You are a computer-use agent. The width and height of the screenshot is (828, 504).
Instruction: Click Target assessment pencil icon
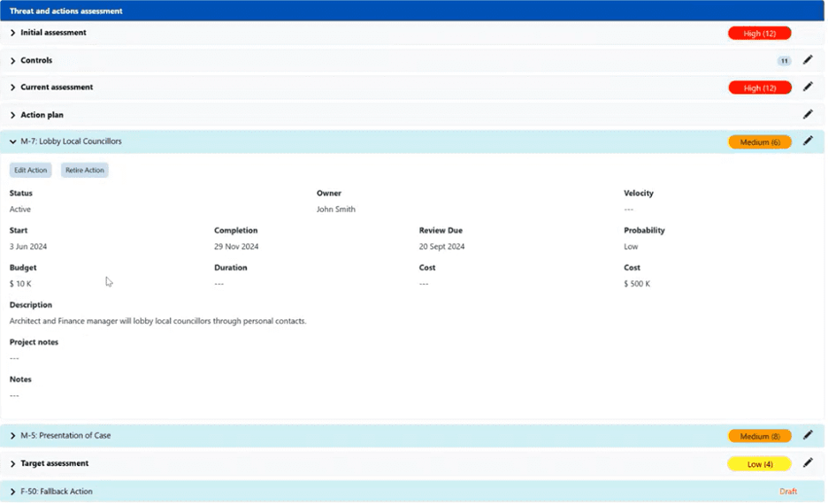807,463
